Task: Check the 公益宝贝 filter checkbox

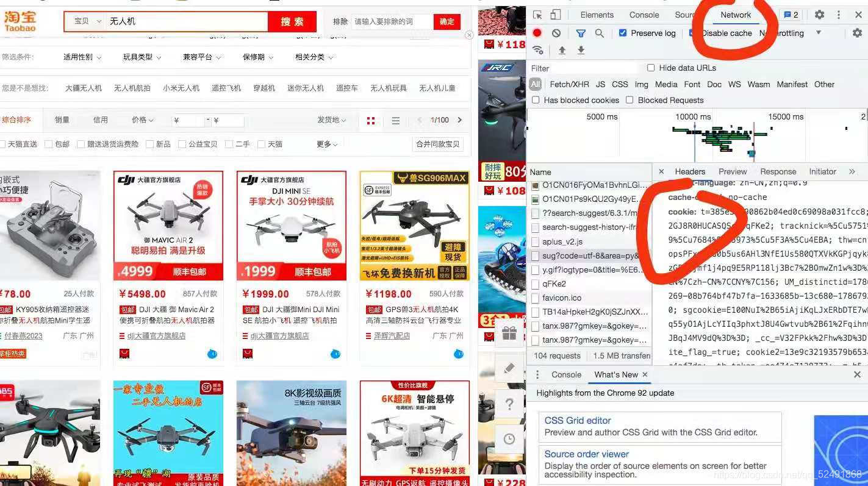Action: coord(182,145)
